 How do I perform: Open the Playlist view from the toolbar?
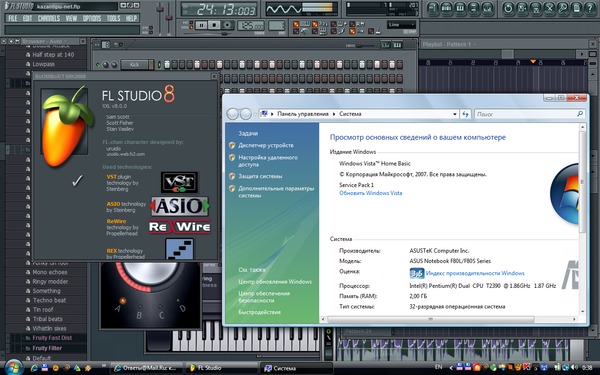click(432, 9)
